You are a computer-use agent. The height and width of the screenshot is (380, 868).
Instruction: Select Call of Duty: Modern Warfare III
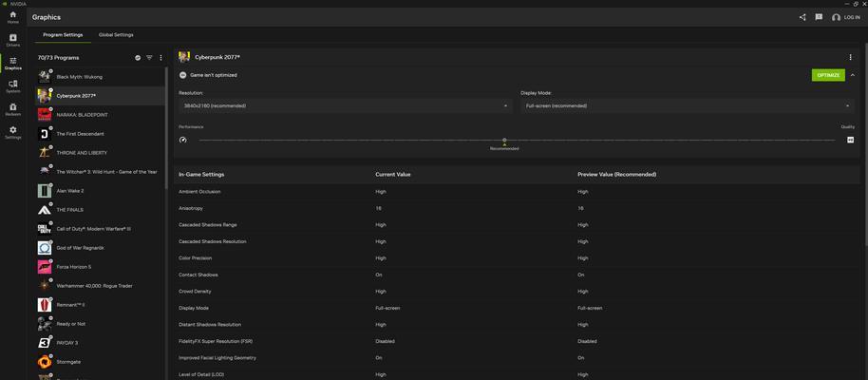[x=101, y=229]
